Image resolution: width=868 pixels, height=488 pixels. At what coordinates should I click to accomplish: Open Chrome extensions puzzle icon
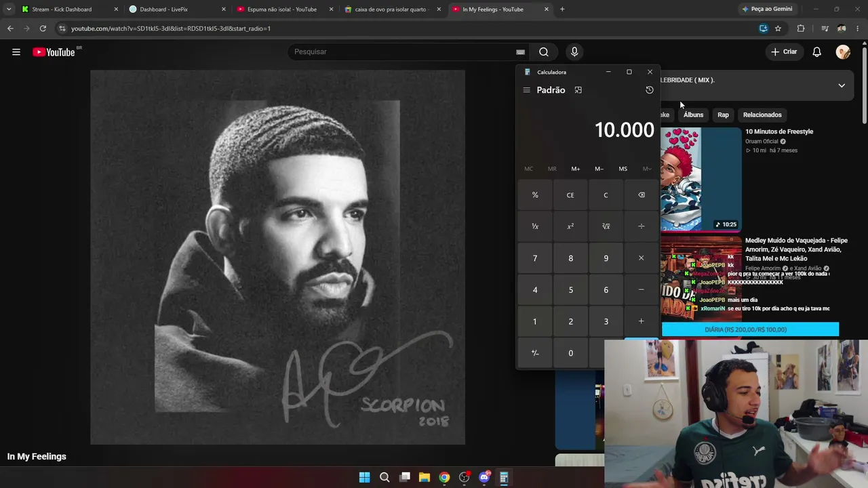click(x=801, y=28)
